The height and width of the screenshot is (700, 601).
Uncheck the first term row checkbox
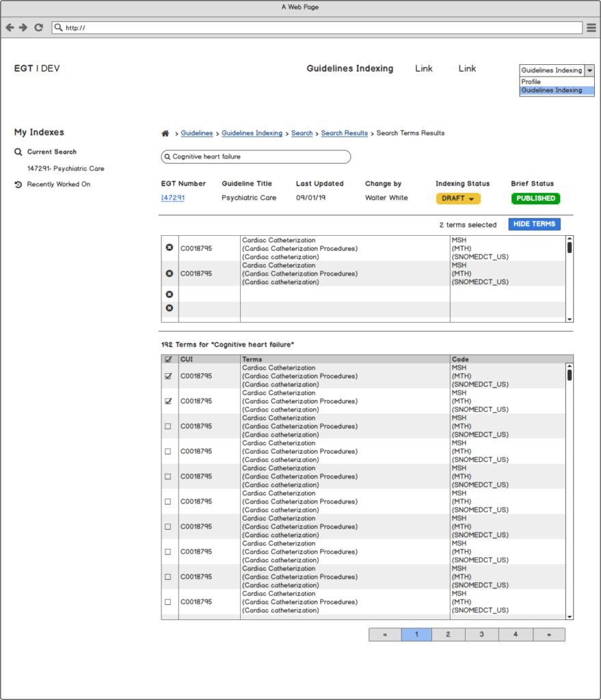tap(168, 376)
